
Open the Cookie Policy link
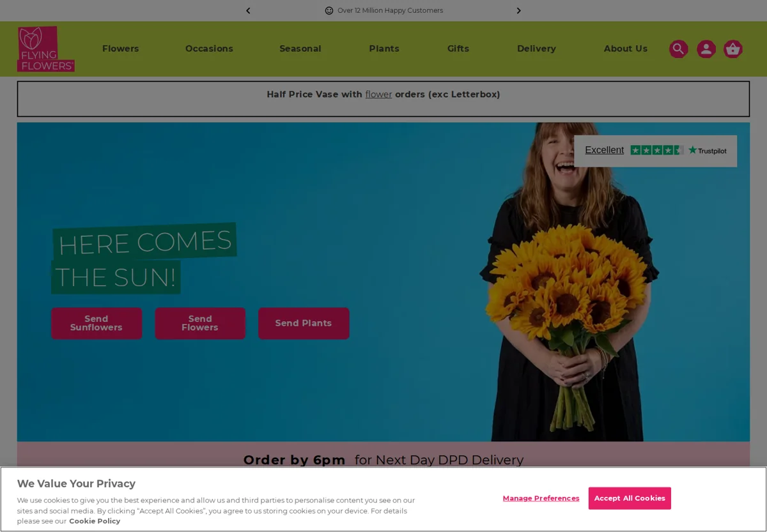(95, 521)
